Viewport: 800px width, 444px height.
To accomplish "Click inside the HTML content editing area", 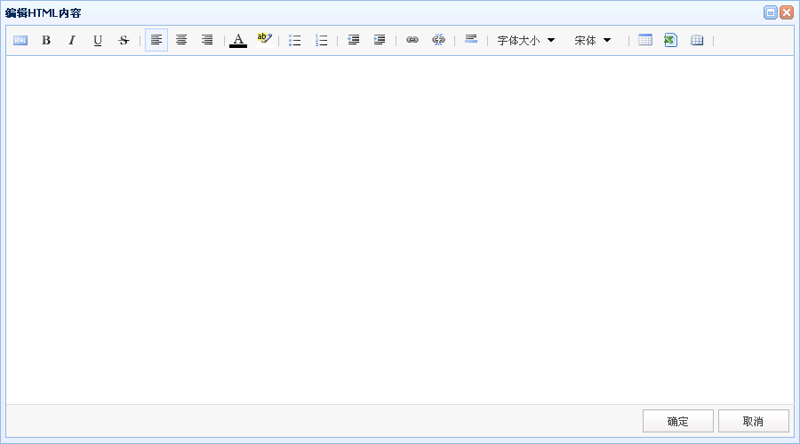I will pos(400,230).
